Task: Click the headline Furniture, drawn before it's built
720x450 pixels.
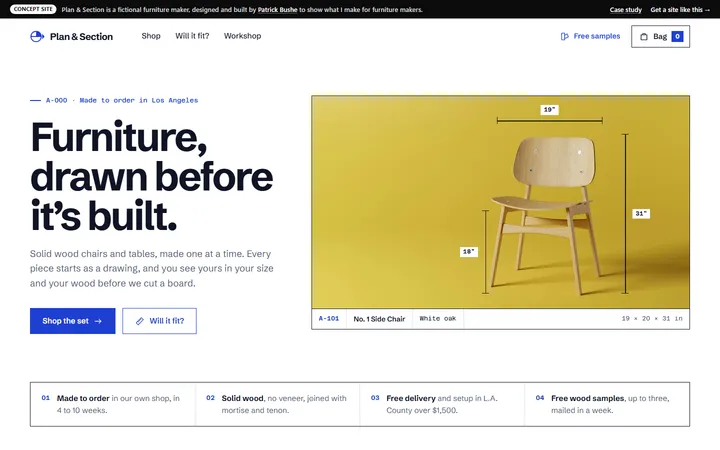Action: coord(152,176)
